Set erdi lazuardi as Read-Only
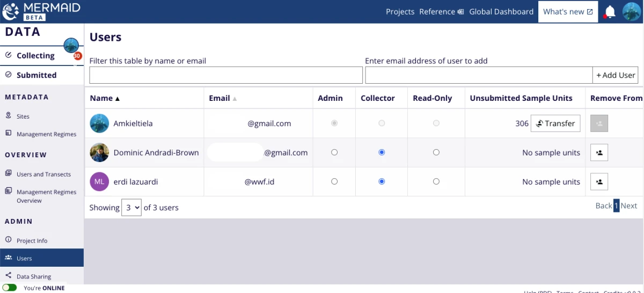This screenshot has width=644, height=293. click(436, 181)
